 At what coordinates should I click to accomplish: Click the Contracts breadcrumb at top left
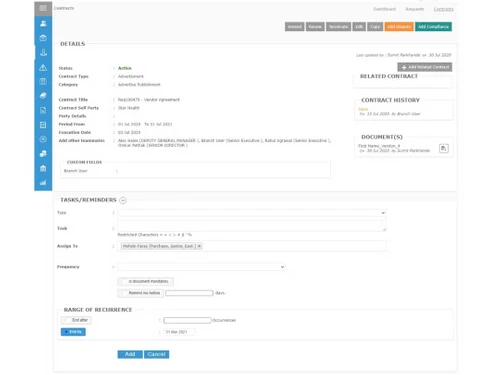pos(64,8)
